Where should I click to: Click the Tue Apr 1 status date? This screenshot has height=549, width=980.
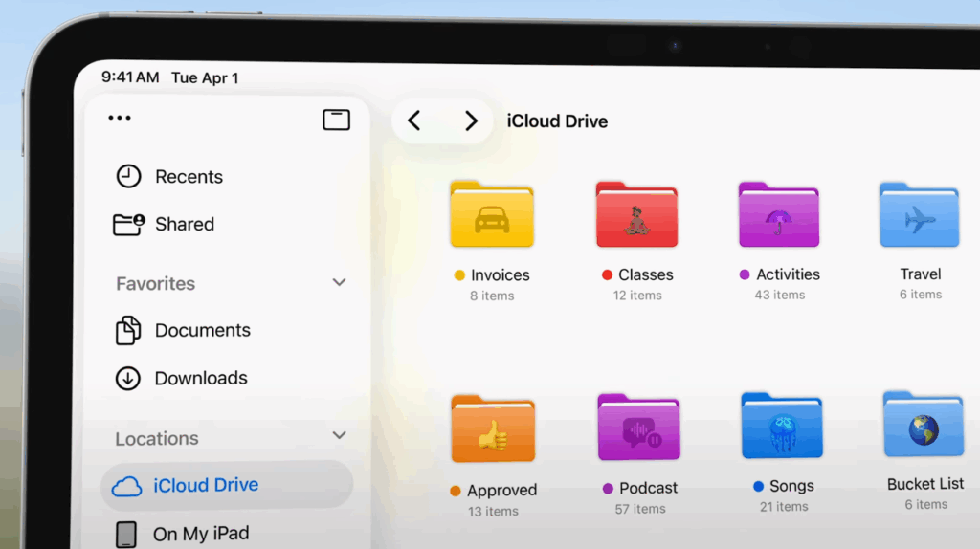pyautogui.click(x=205, y=78)
